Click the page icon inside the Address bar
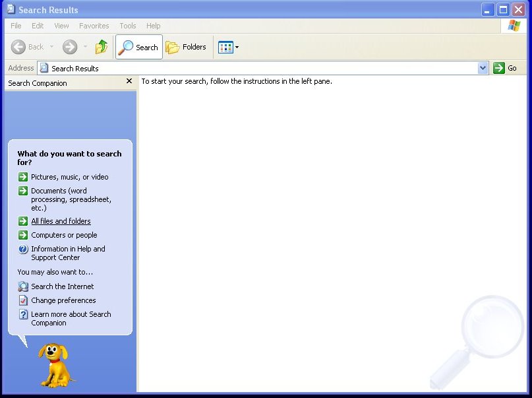 point(44,68)
